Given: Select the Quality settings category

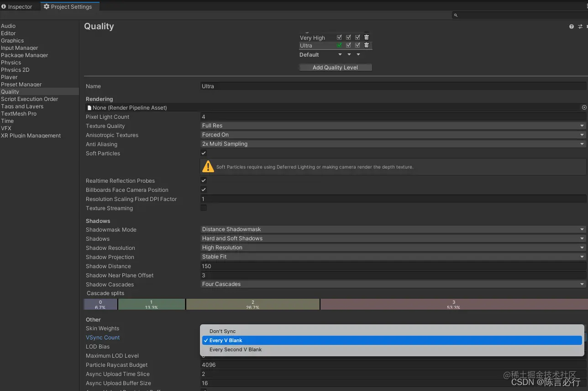Looking at the screenshot, I should coord(39,92).
